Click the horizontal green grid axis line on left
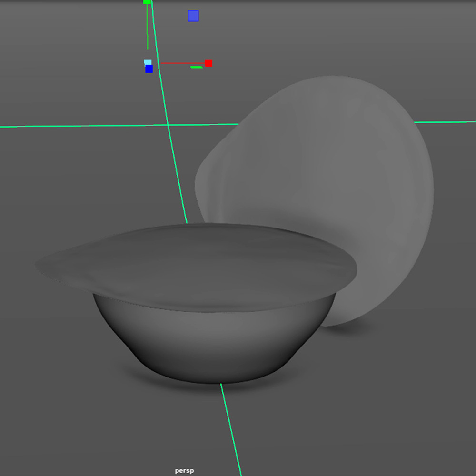476x476 pixels. (x=71, y=126)
